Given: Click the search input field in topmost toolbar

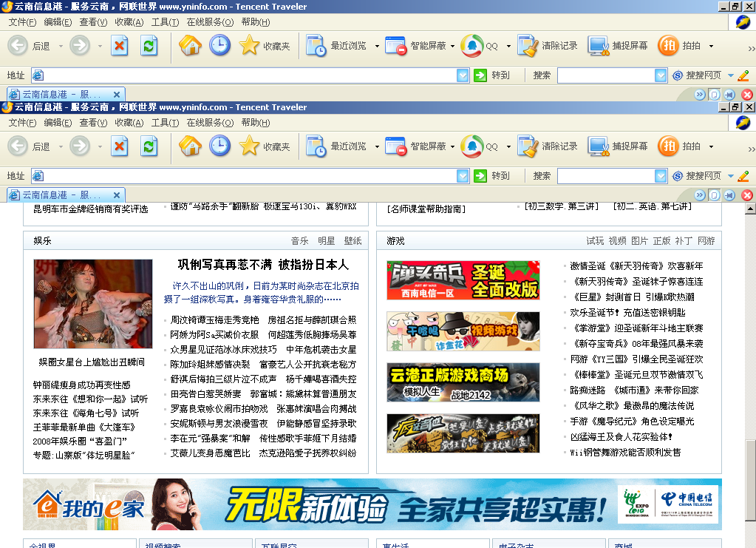Looking at the screenshot, I should tap(606, 75).
